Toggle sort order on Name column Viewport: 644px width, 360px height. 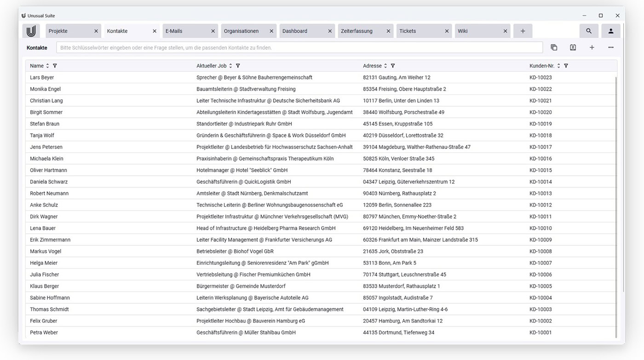[x=47, y=66]
